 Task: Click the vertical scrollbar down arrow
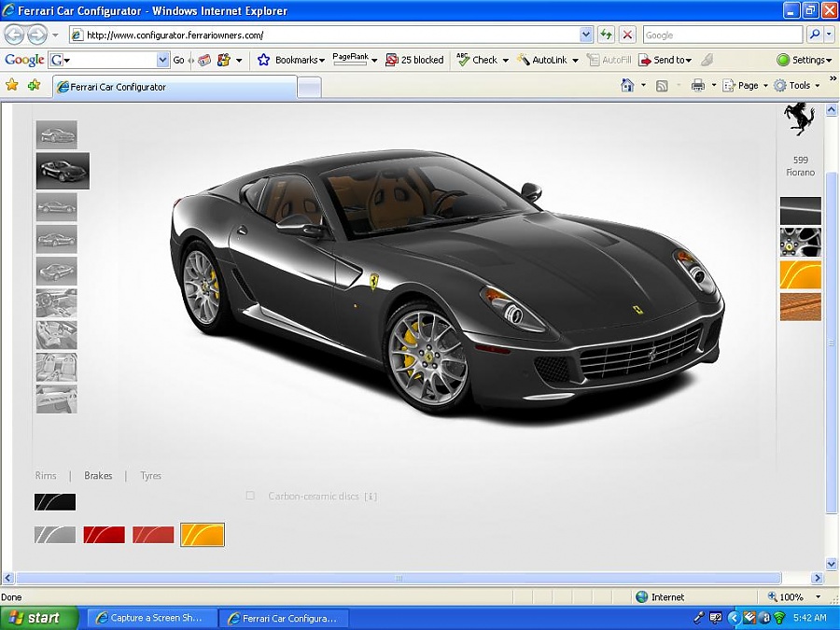832,564
